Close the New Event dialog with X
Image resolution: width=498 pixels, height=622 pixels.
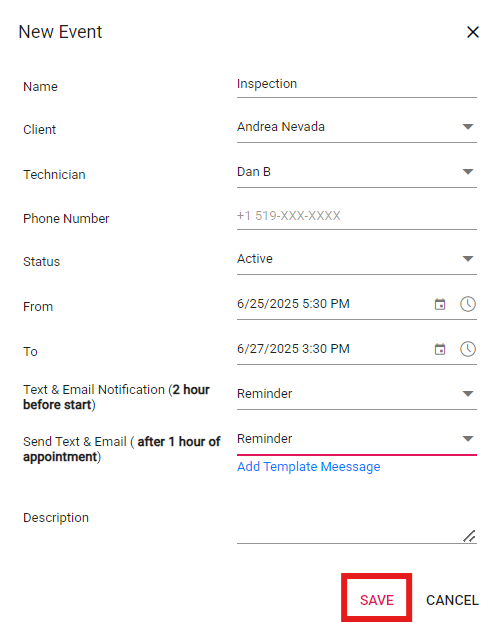pos(473,32)
